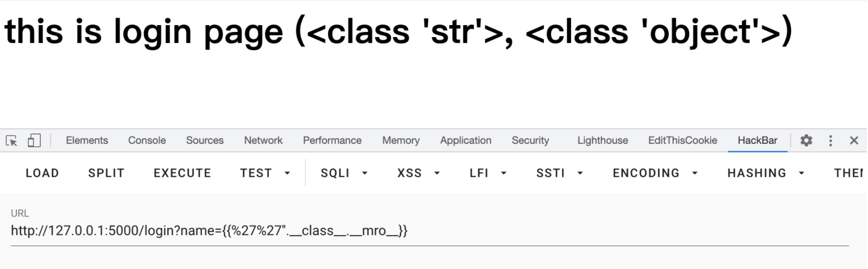
Task: Open the LFI dropdown menu
Action: (488, 173)
